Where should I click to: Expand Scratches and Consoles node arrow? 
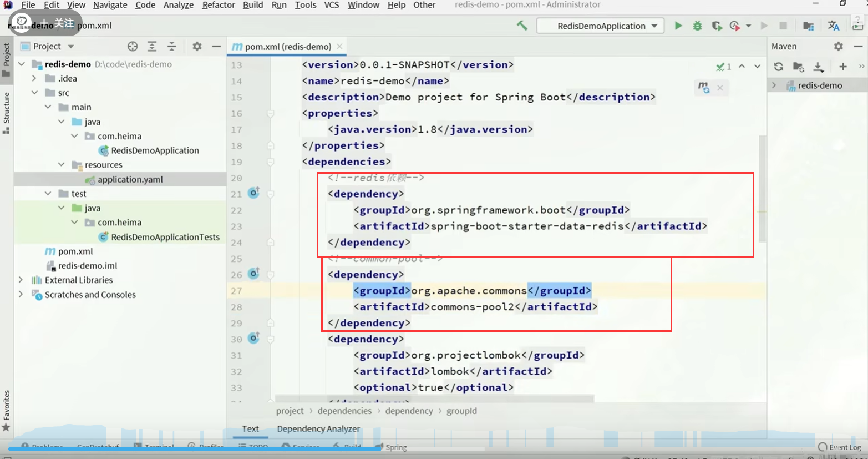pyautogui.click(x=21, y=294)
